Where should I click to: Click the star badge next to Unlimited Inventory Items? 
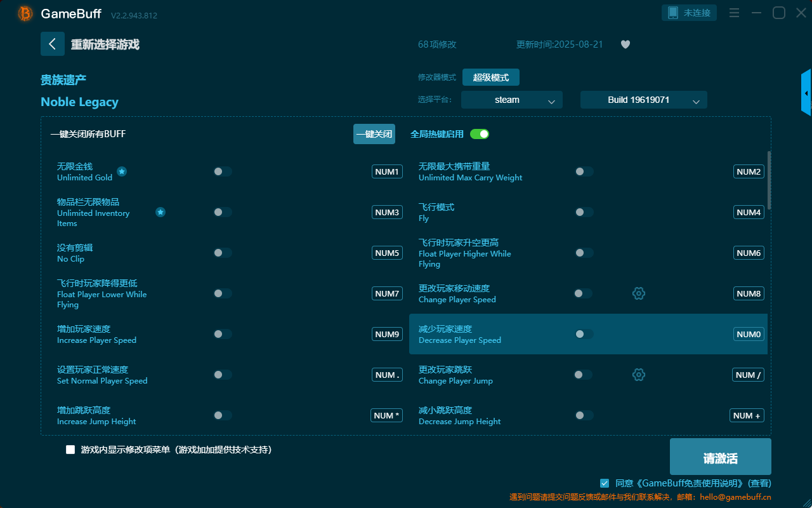[x=160, y=212]
